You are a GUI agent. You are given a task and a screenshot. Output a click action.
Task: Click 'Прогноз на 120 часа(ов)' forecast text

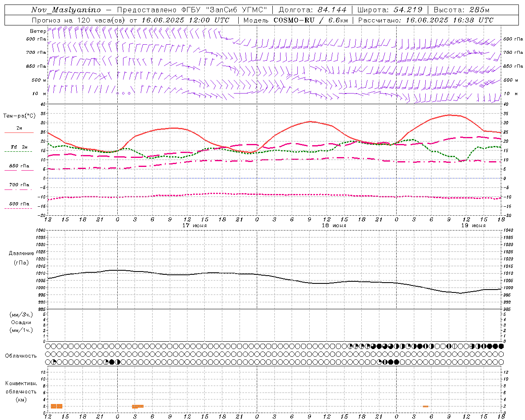pos(79,20)
